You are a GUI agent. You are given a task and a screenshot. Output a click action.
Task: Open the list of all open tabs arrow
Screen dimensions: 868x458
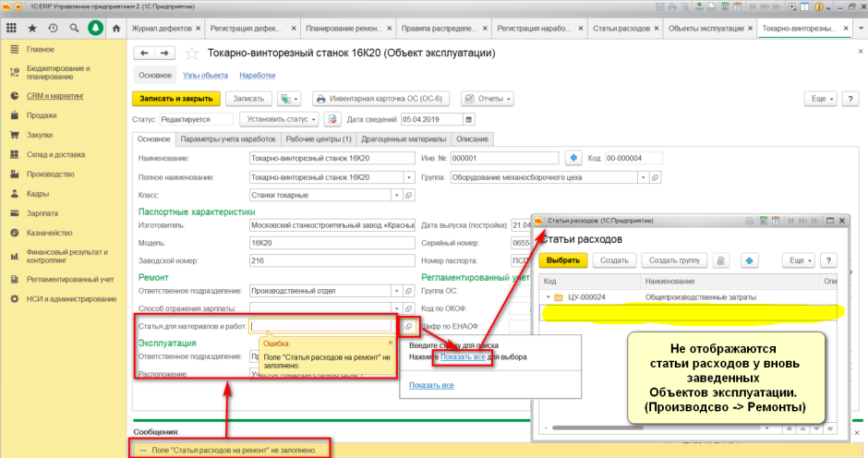point(861,29)
